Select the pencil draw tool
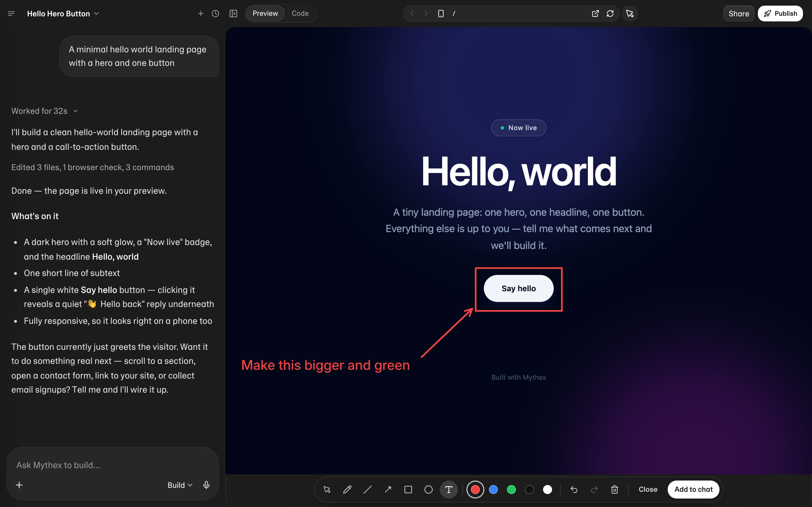Viewport: 812px width, 507px height. [347, 490]
